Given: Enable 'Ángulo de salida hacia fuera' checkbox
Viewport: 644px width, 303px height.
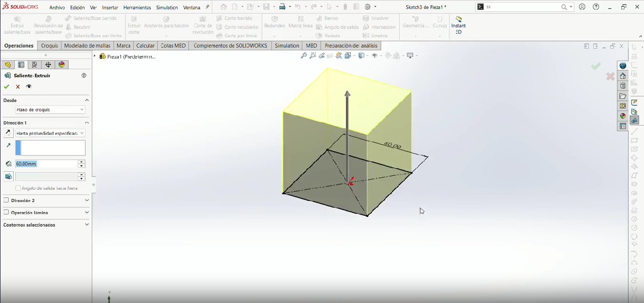Looking at the screenshot, I should tap(18, 188).
